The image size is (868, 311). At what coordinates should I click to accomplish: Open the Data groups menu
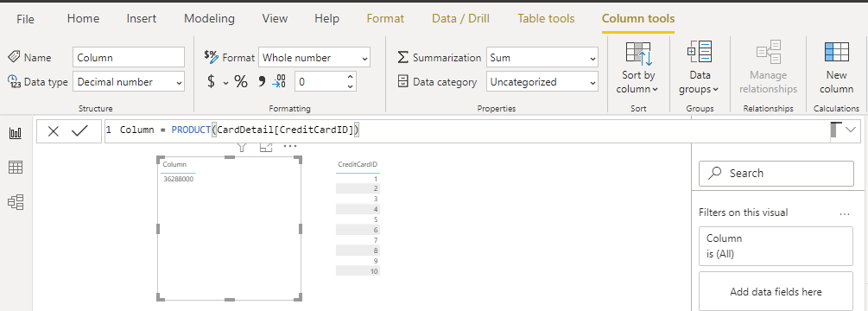click(x=700, y=68)
